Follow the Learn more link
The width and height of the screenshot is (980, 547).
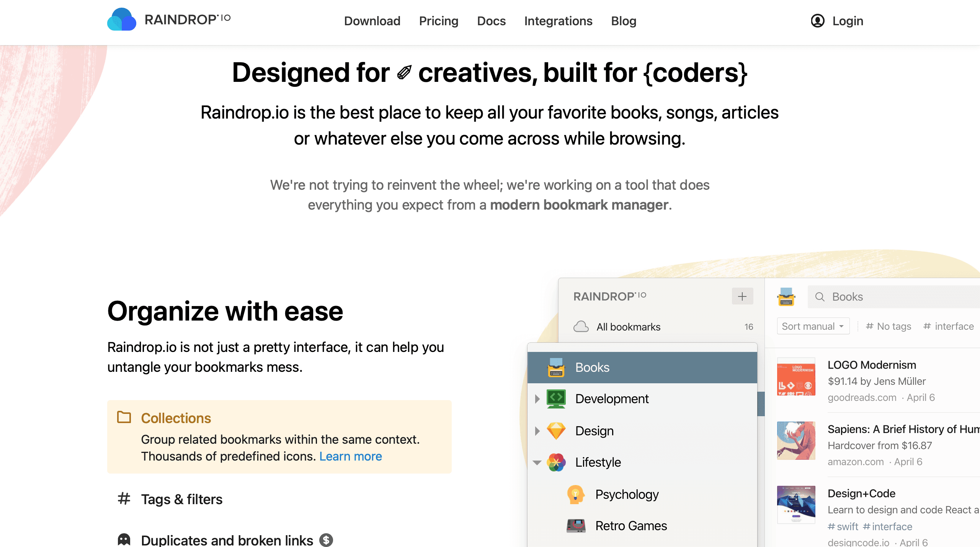click(351, 456)
